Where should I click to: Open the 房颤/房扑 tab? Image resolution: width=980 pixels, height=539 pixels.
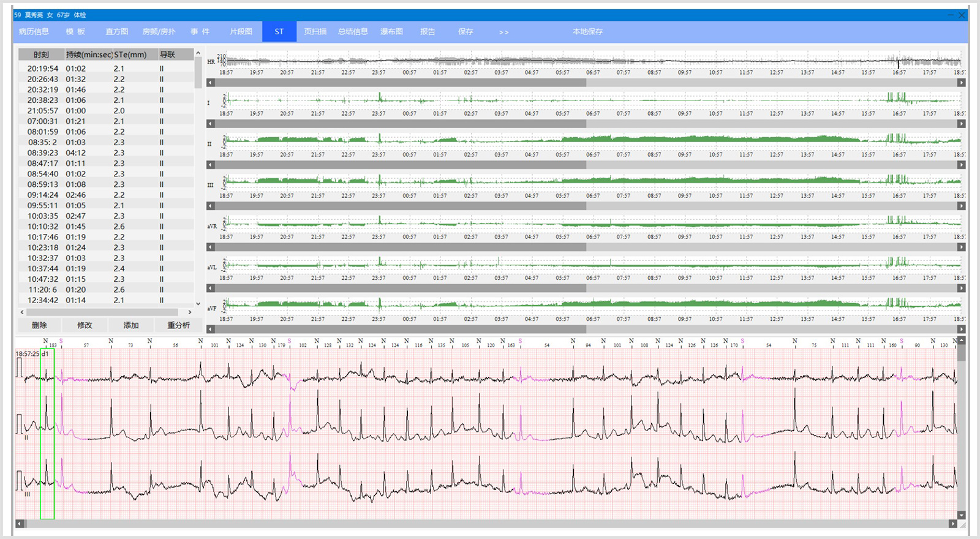coord(159,32)
